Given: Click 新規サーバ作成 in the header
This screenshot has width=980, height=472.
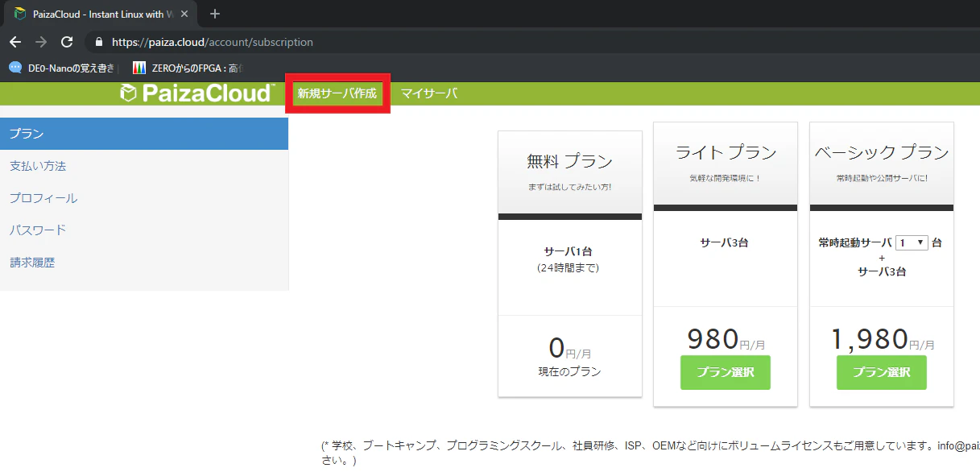Looking at the screenshot, I should click(x=337, y=93).
